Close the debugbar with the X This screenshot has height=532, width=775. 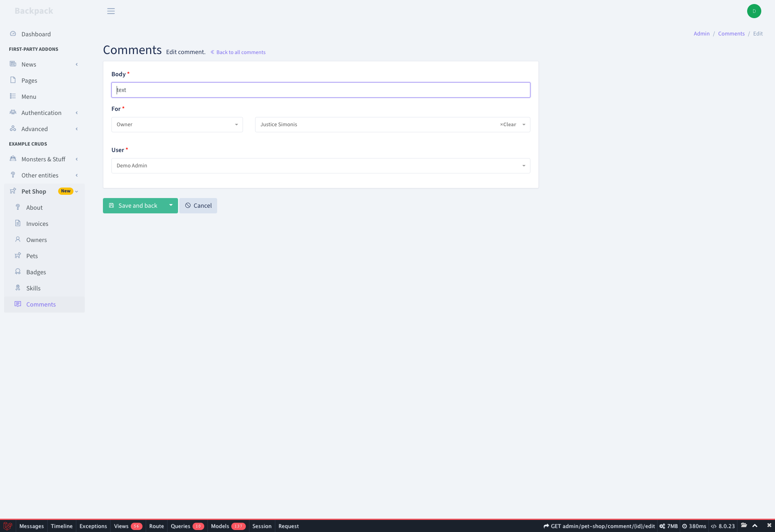[x=768, y=526]
